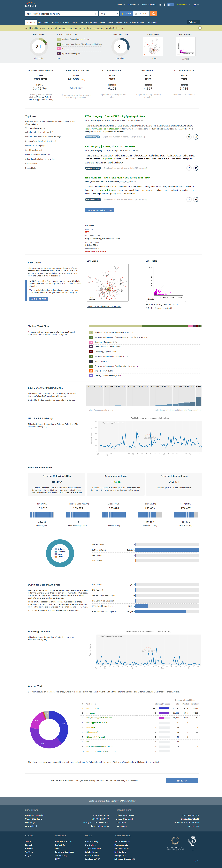This screenshot has height=868, width=222.
Task: Click the PDF Report button
Action: [x=182, y=781]
